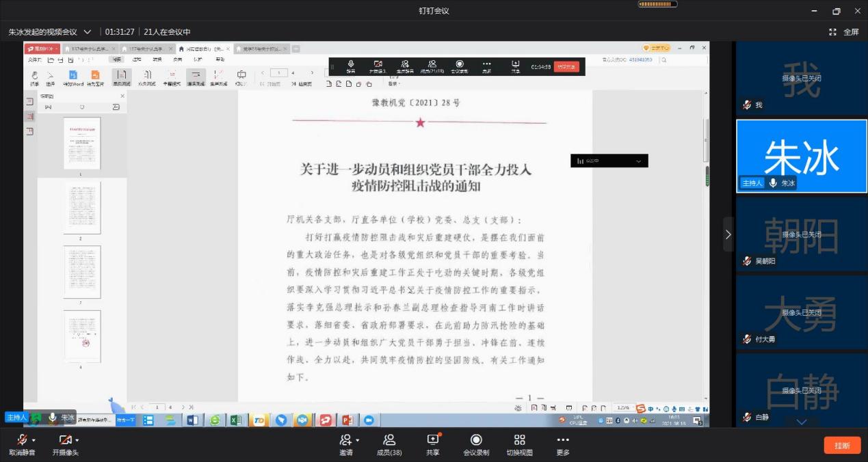Collapse the participant sidebar with arrow

pyautogui.click(x=728, y=234)
